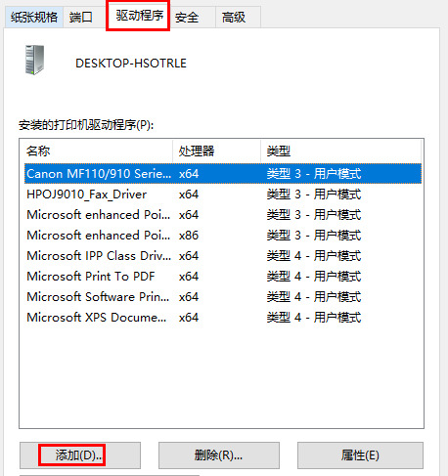
Task: Select Microsoft enhanced Point x86 driver
Action: click(223, 236)
